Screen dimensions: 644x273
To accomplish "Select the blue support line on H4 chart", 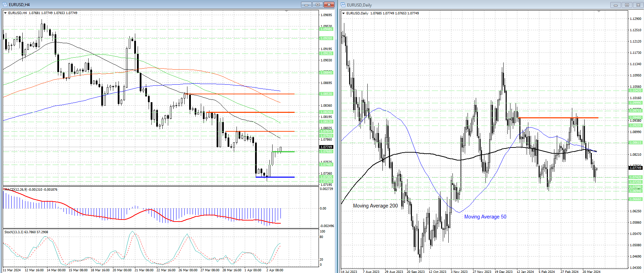I will pyautogui.click(x=275, y=177).
